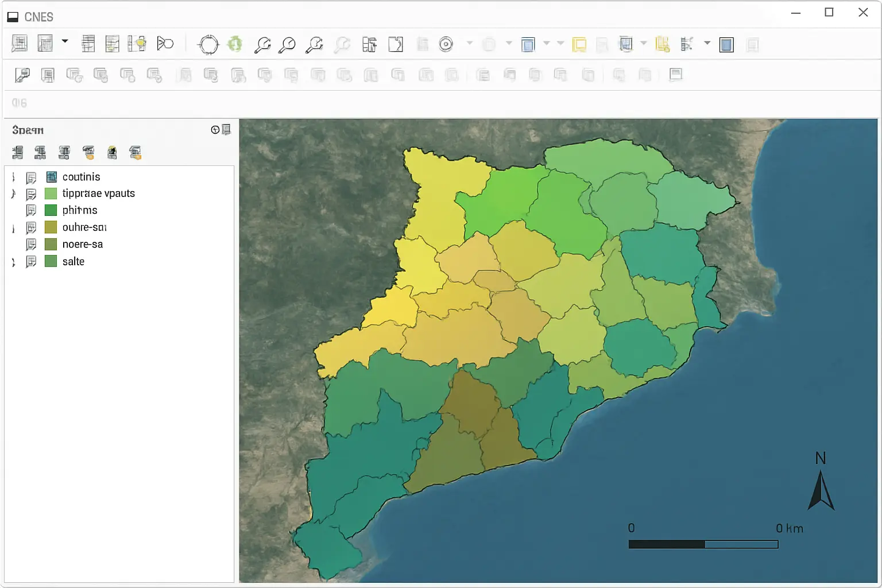Click the tree hierarchy icon in the top toolbar
The image size is (882, 588).
(687, 44)
